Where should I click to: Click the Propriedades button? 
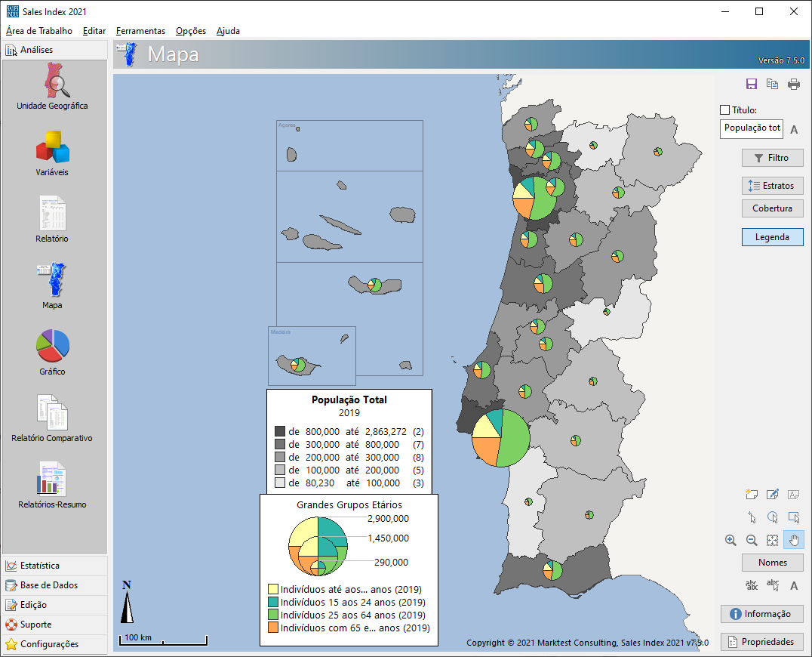pos(761,642)
